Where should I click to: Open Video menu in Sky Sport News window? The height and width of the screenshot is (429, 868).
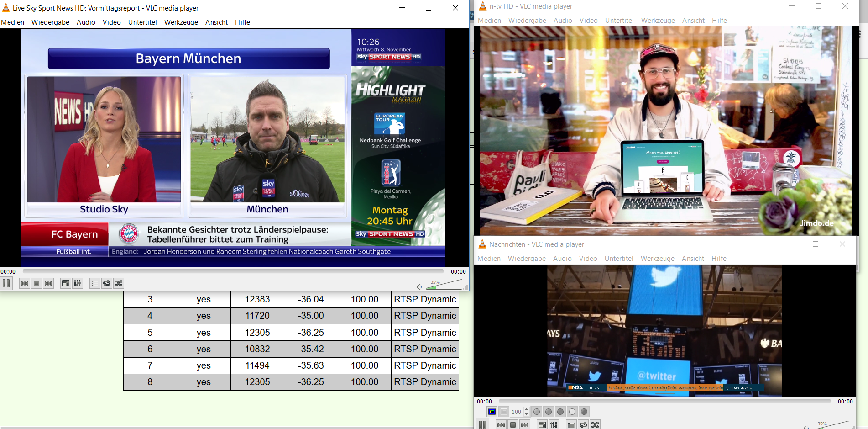point(112,22)
